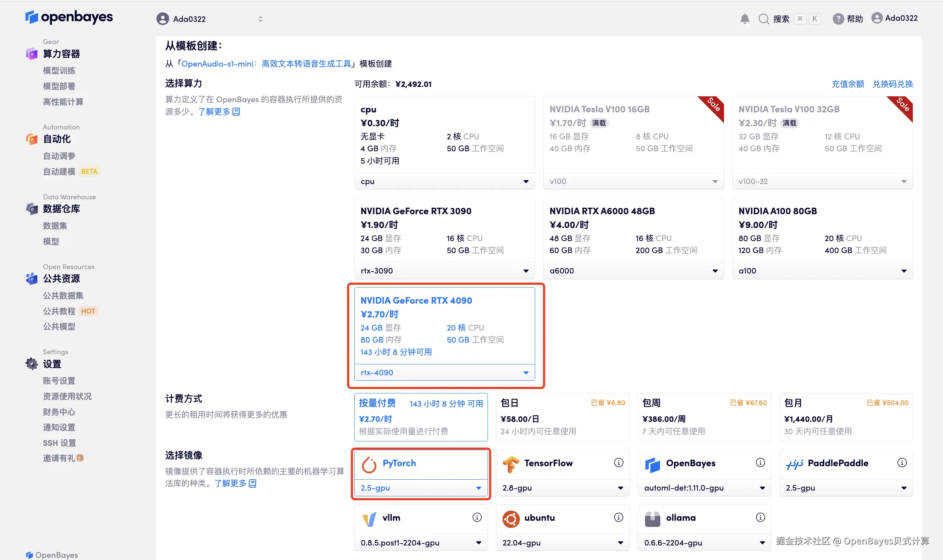The width and height of the screenshot is (943, 560).
Task: Go to 公共教程 in the sidebar
Action: point(59,311)
